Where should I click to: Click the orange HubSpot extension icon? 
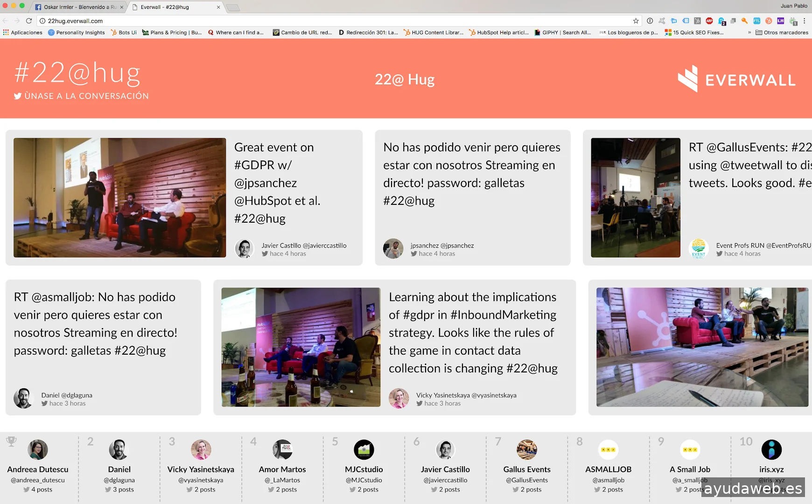pyautogui.click(x=769, y=21)
